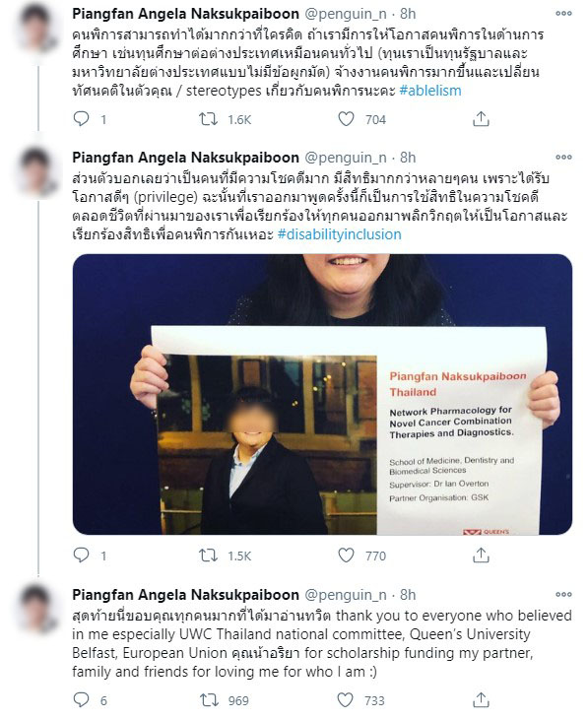588x719 pixels.
Task: Retweet the tweet with 1.5K retweets
Action: click(x=208, y=556)
